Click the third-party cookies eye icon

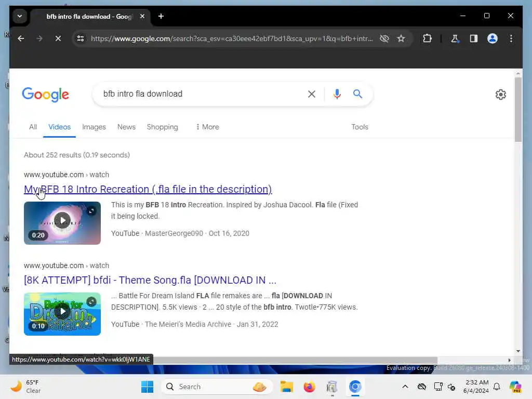pos(384,38)
